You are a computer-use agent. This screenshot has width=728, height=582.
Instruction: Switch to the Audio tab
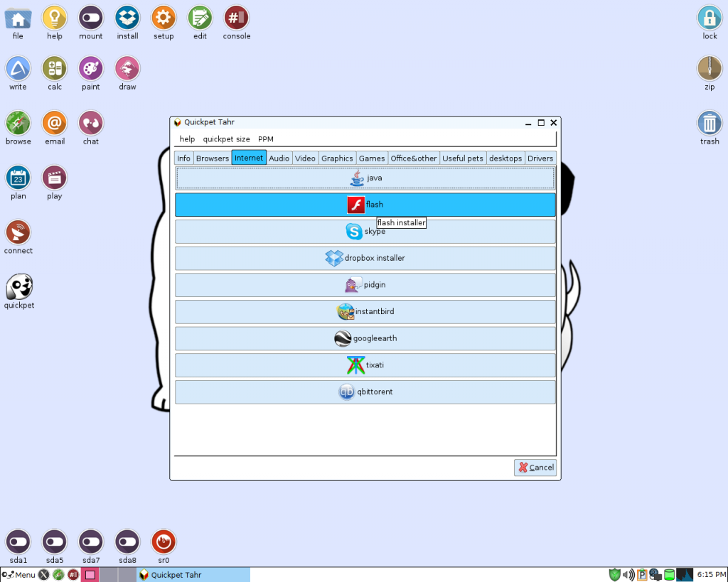pyautogui.click(x=279, y=158)
